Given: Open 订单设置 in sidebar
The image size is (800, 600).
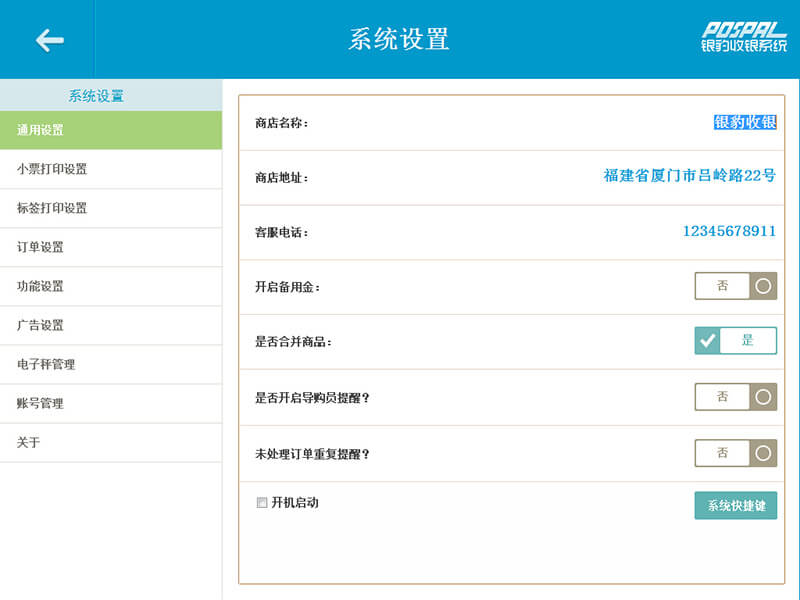Looking at the screenshot, I should pyautogui.click(x=110, y=247).
